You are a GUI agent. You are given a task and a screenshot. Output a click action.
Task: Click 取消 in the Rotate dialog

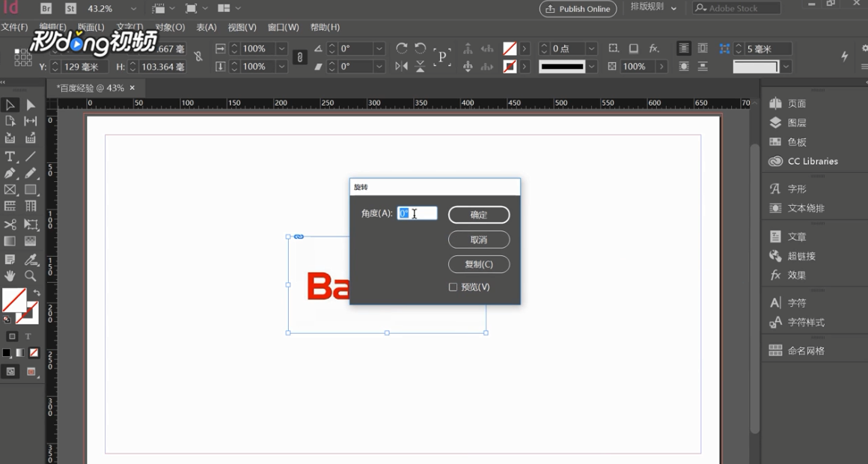[479, 239]
